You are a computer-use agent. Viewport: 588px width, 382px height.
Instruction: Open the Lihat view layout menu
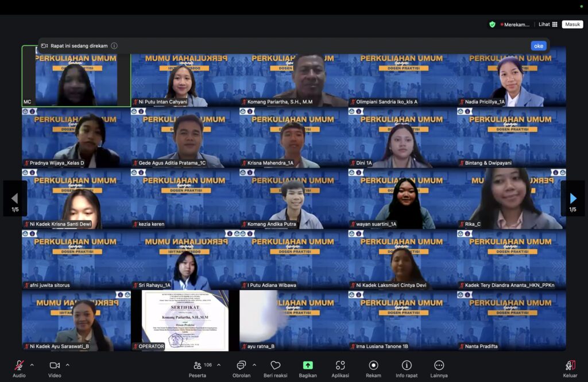click(548, 25)
